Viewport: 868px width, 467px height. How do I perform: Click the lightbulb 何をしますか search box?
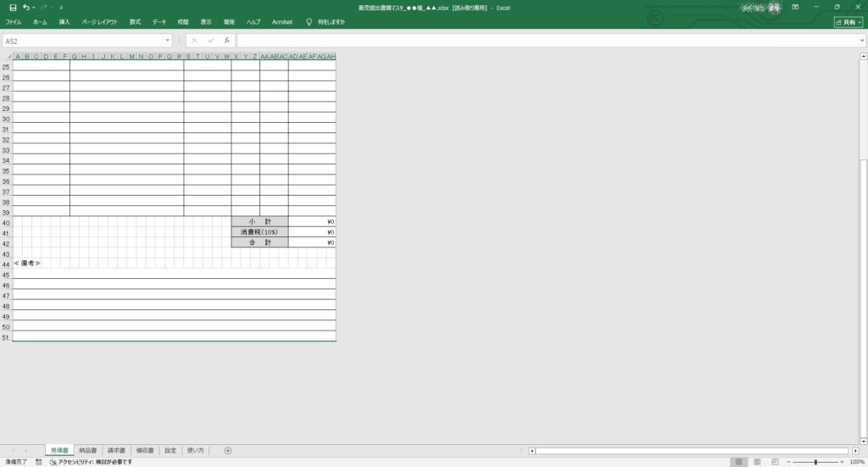pyautogui.click(x=325, y=22)
